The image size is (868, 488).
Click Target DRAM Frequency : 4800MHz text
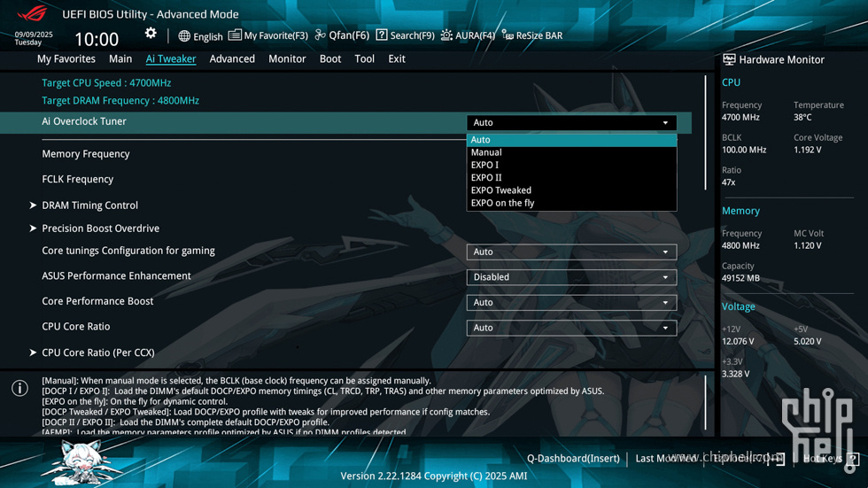[120, 101]
